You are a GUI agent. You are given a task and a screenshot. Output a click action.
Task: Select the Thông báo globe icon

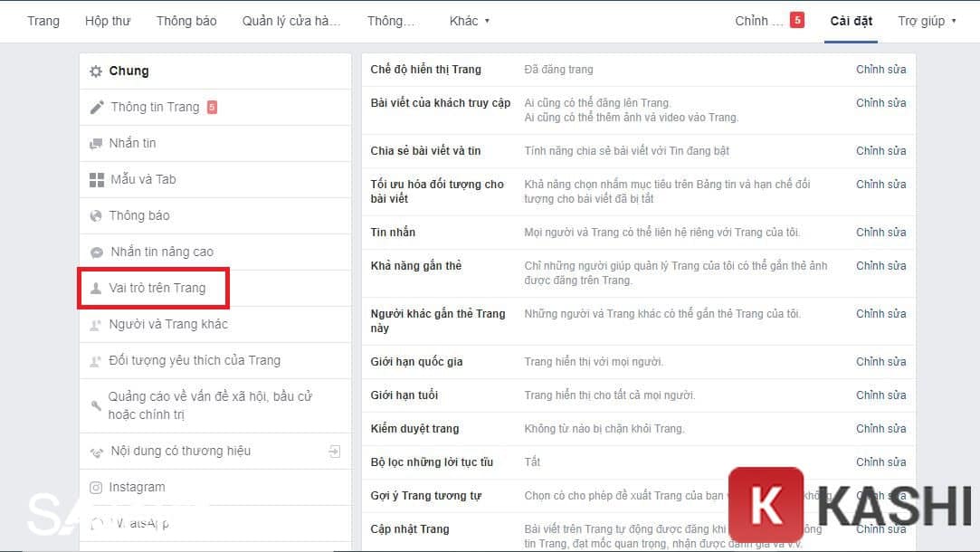pos(97,215)
